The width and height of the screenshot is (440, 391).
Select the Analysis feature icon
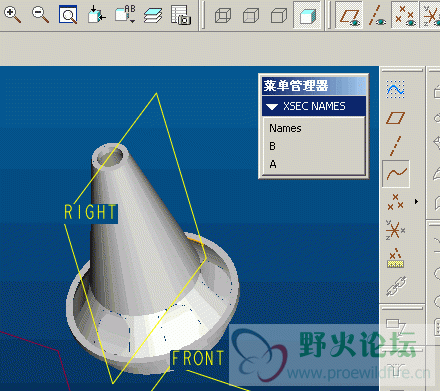click(x=395, y=258)
